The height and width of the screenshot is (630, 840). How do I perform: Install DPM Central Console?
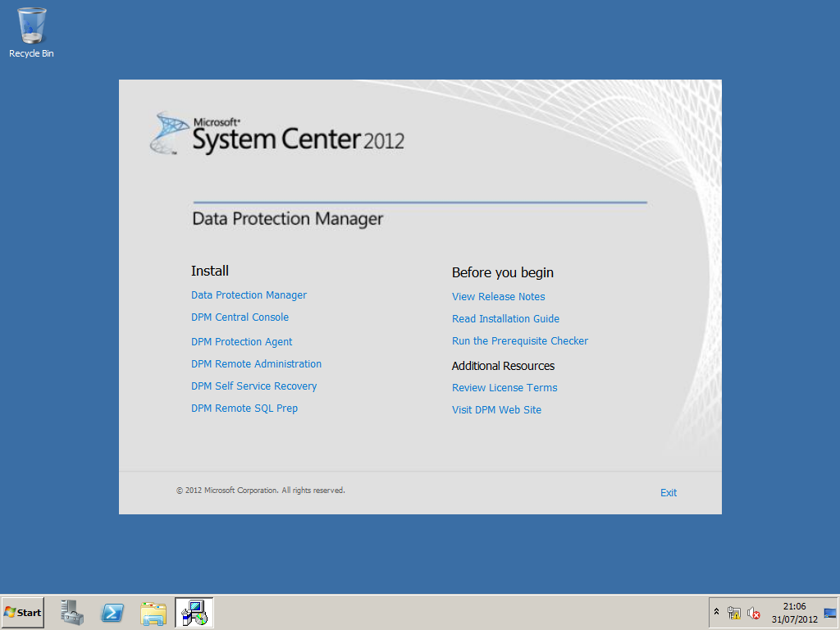click(240, 317)
